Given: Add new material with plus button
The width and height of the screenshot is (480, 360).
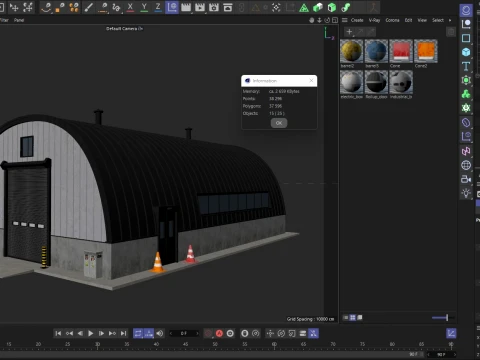Looking at the screenshot, I should (x=349, y=32).
